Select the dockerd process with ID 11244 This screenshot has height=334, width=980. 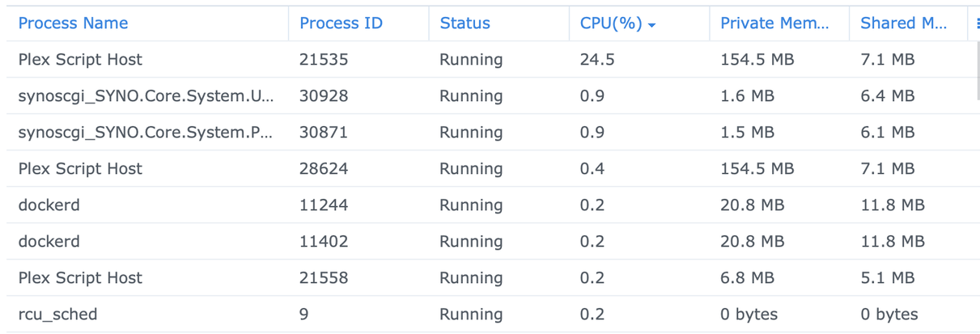49,205
